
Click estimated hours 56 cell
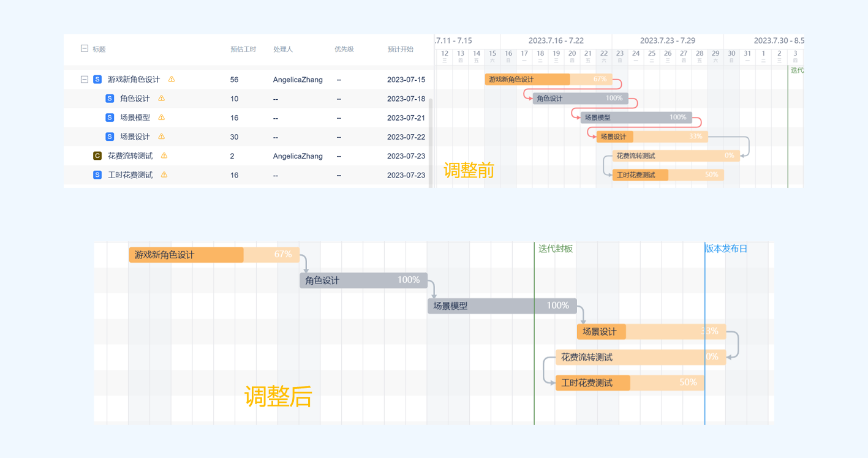point(234,80)
